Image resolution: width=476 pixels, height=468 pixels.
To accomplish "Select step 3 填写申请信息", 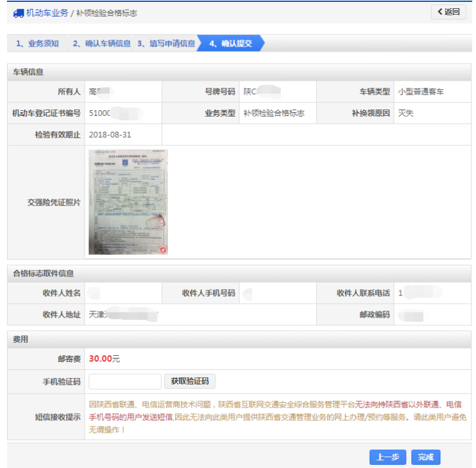I will coord(166,43).
